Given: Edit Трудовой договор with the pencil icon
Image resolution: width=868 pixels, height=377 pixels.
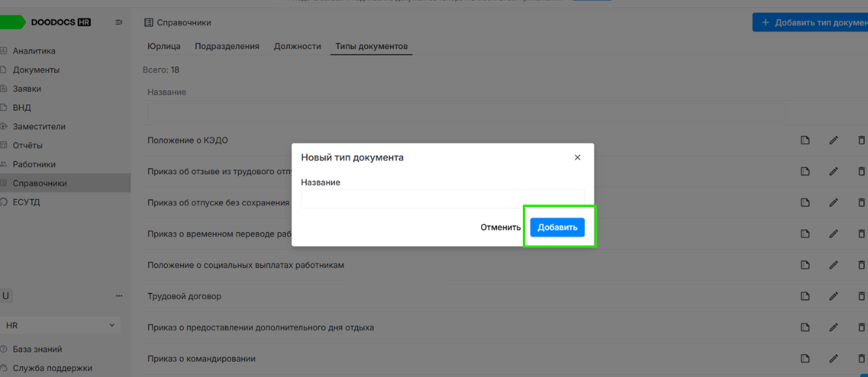Looking at the screenshot, I should 833,296.
